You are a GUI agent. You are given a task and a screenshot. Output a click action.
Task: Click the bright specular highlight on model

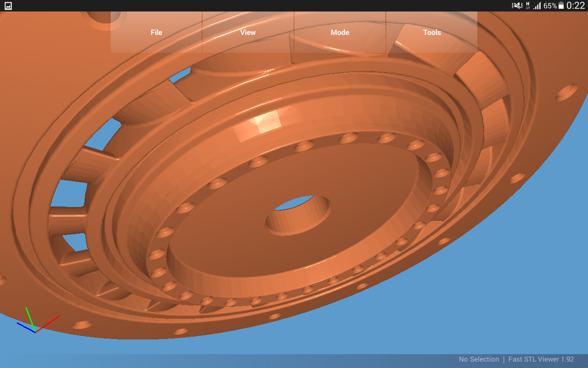click(266, 121)
